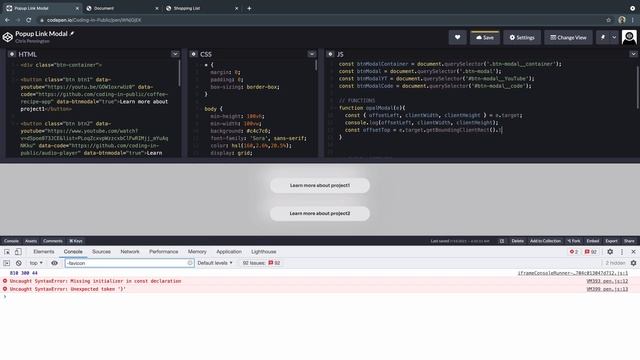Switch to DevTools Sources tab

[x=101, y=252]
